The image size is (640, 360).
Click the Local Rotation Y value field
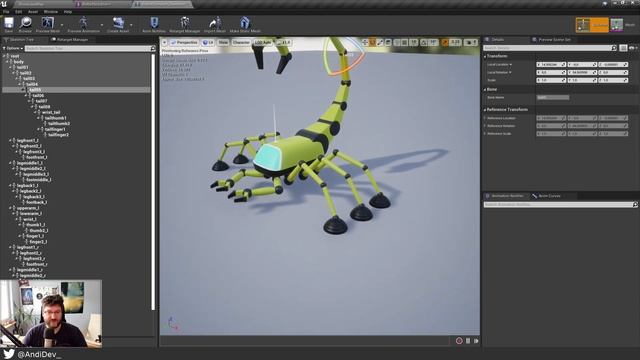click(582, 72)
